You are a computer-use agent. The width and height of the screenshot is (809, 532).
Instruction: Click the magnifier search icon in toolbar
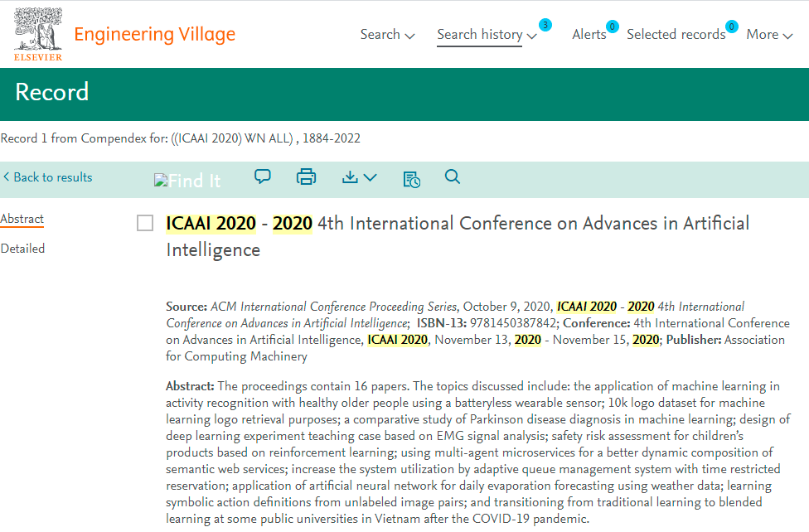(453, 177)
